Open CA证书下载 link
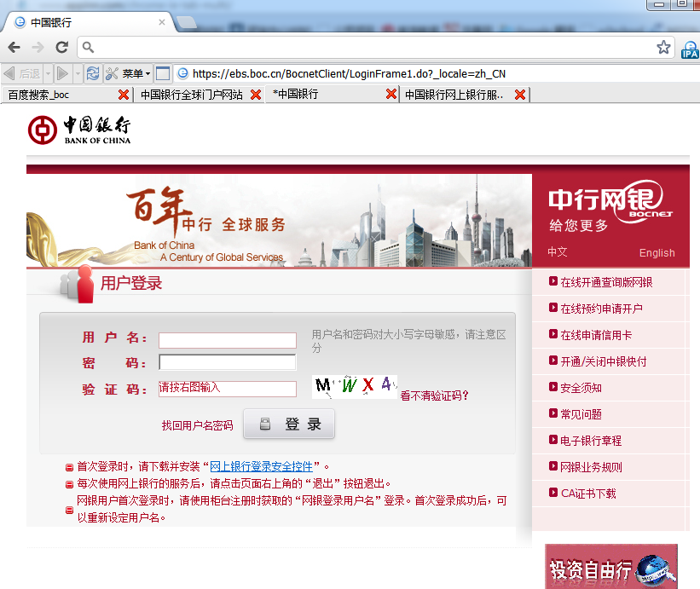 coord(588,494)
